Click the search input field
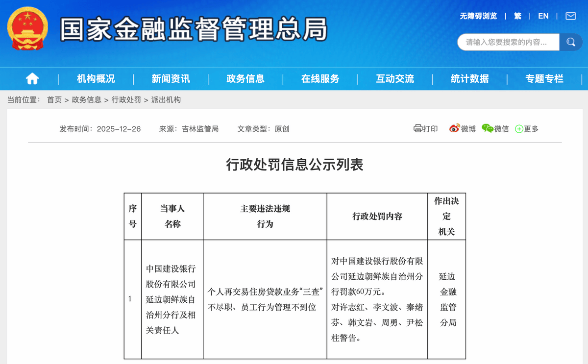The image size is (588, 364). [507, 42]
